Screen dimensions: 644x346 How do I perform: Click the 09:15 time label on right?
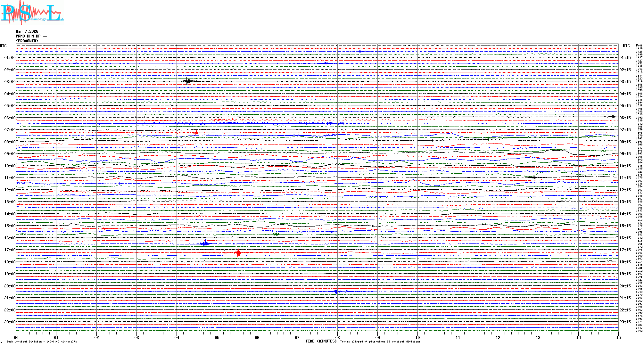pyautogui.click(x=625, y=154)
